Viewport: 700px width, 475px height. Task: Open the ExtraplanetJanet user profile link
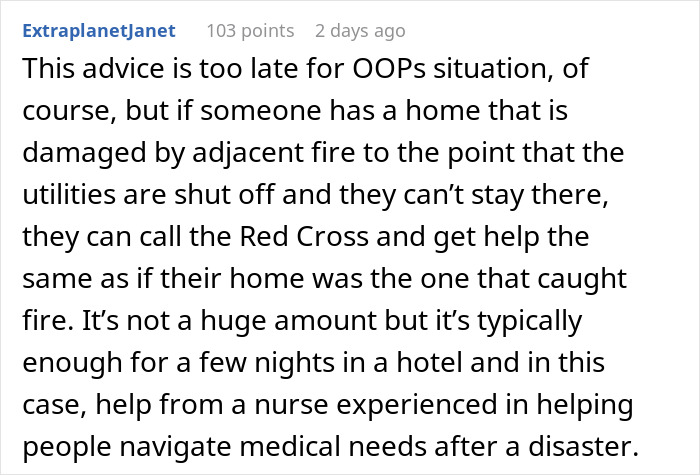98,31
